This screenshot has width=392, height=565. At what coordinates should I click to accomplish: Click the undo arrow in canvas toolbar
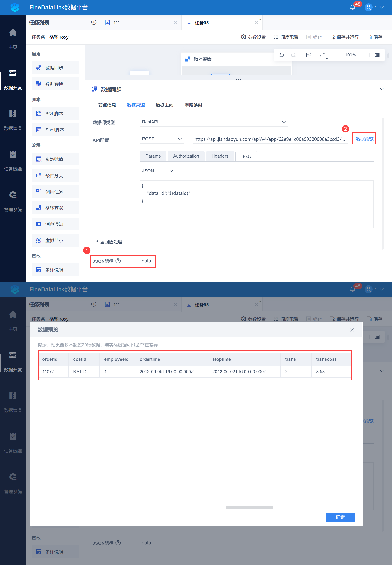(281, 55)
